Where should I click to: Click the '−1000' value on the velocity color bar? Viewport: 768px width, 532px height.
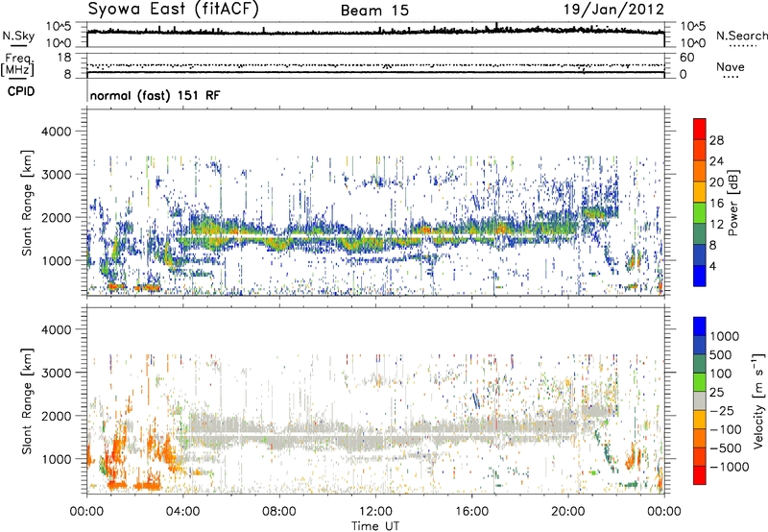[729, 467]
